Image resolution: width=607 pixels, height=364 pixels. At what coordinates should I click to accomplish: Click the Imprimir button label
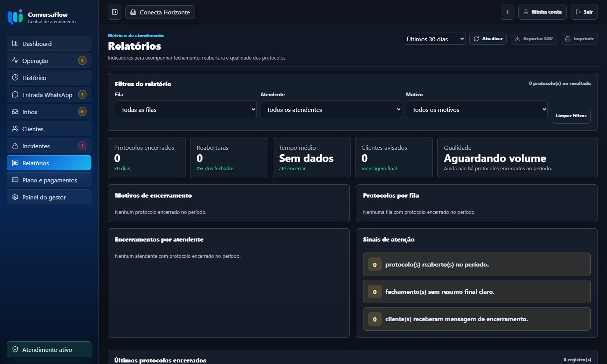(x=583, y=39)
